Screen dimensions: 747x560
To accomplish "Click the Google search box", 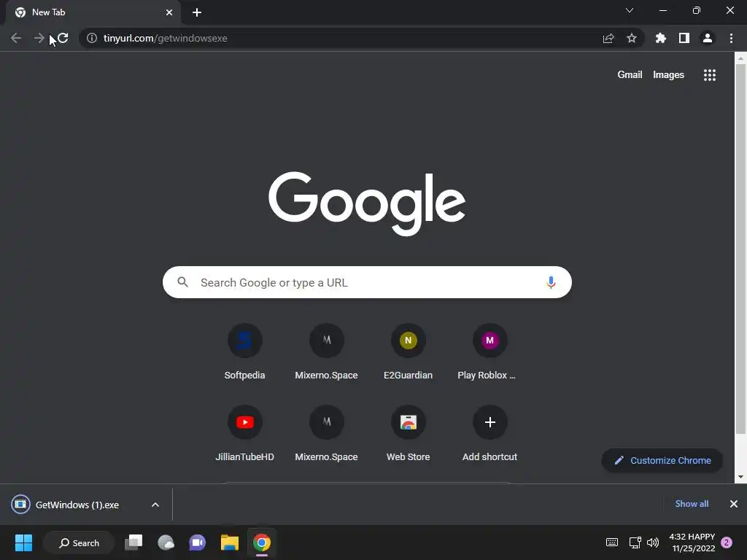I will tap(367, 282).
